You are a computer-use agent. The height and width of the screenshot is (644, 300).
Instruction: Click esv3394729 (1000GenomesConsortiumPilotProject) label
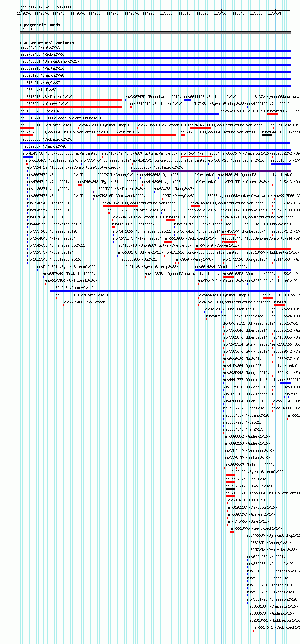(73, 168)
